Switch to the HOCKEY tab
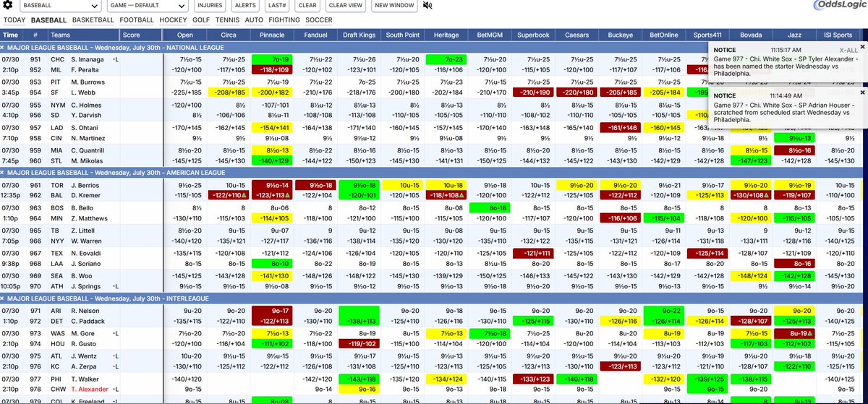The image size is (868, 404). [173, 20]
